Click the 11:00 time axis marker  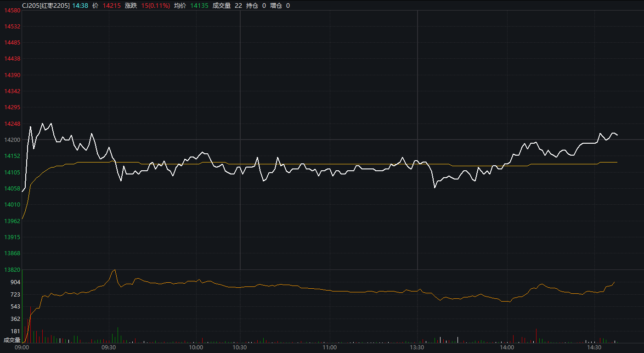coord(329,348)
